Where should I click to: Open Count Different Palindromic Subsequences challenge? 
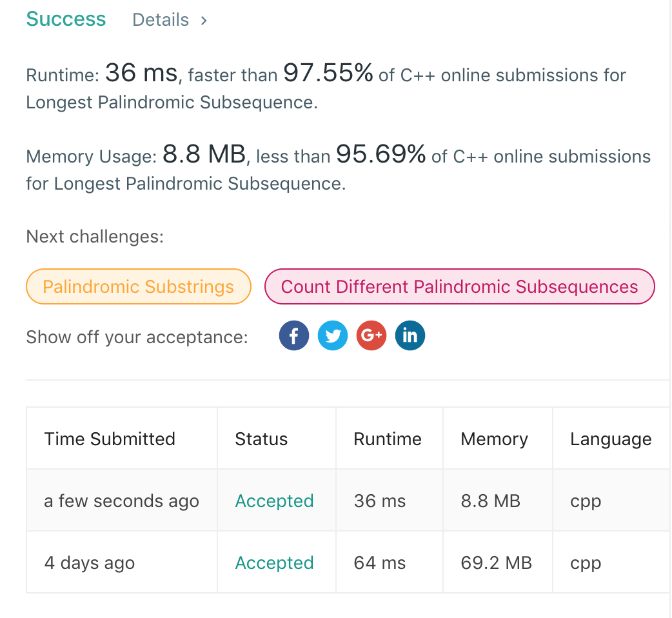click(x=459, y=286)
